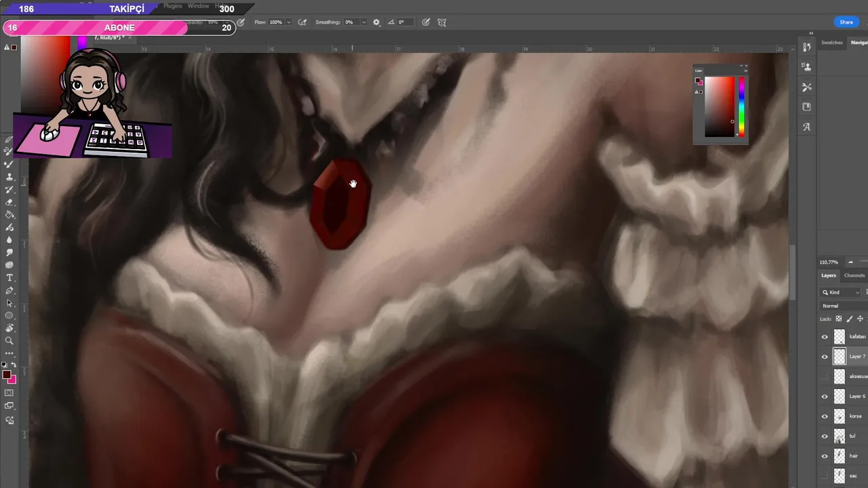The width and height of the screenshot is (868, 488).
Task: Hide the hair layer
Action: [825, 456]
